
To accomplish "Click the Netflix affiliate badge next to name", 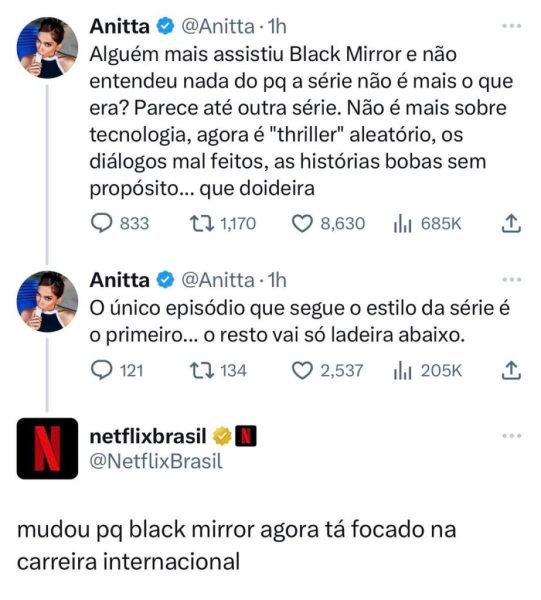I will point(246,436).
